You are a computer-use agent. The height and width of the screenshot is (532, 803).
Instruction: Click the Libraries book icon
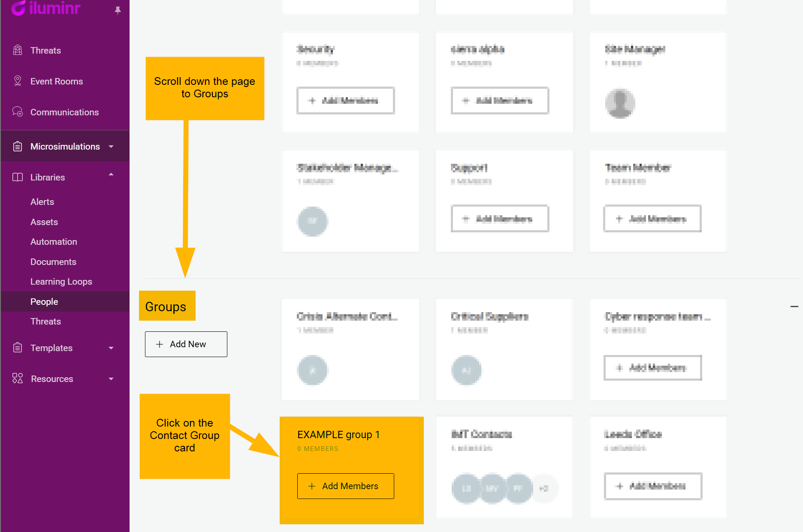18,177
